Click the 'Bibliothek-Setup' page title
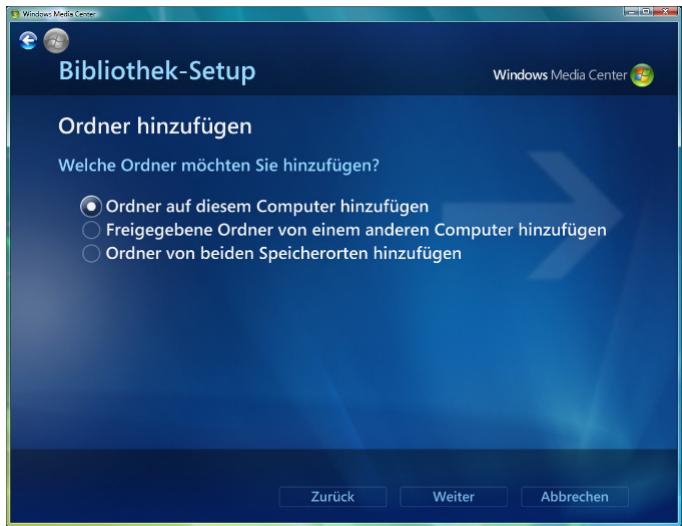Viewport: 682px width, 526px height. (x=157, y=71)
